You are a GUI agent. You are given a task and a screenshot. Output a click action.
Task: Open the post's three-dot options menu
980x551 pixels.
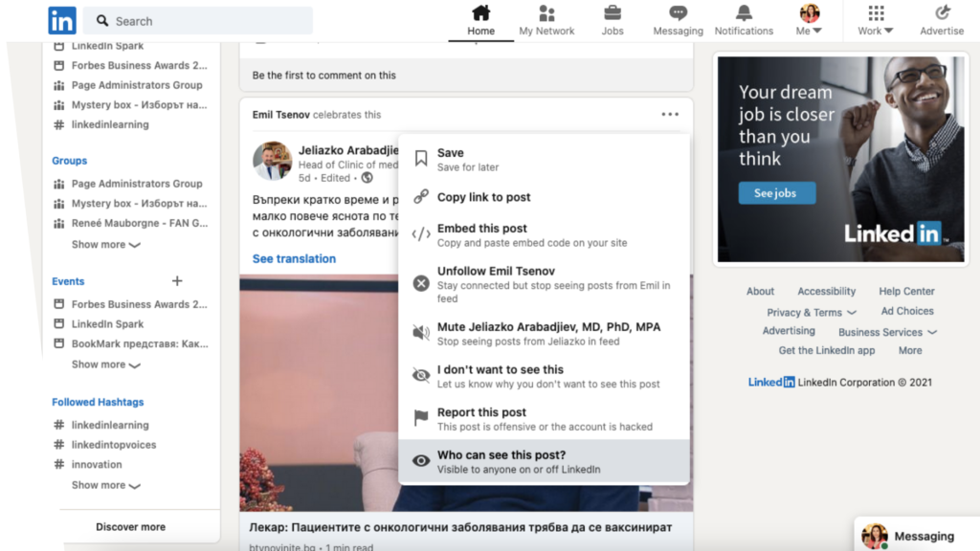pos(670,115)
